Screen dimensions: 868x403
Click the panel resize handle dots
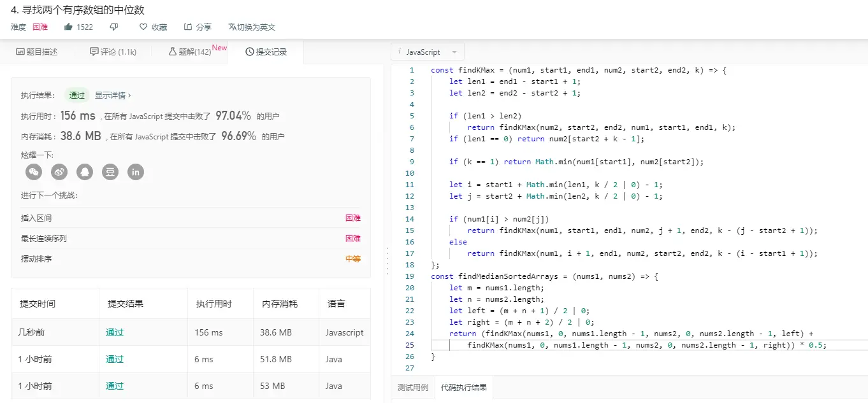387,261
